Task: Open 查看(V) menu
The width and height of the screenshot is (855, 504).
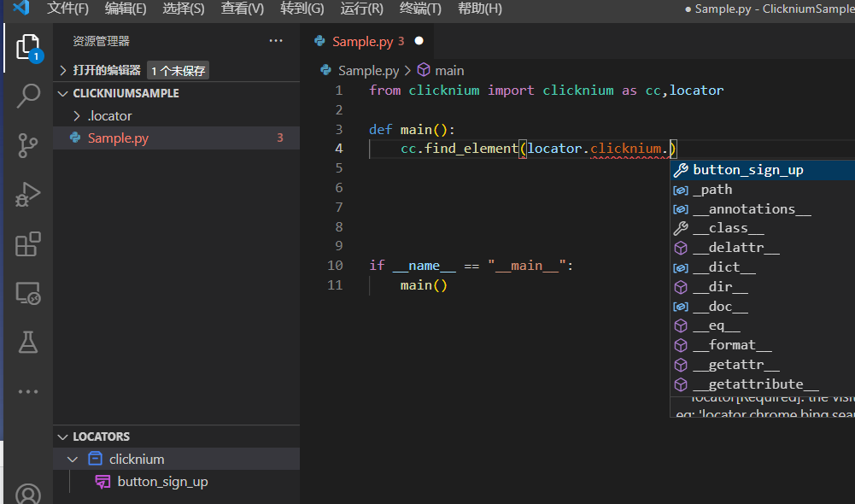Action: pos(242,9)
